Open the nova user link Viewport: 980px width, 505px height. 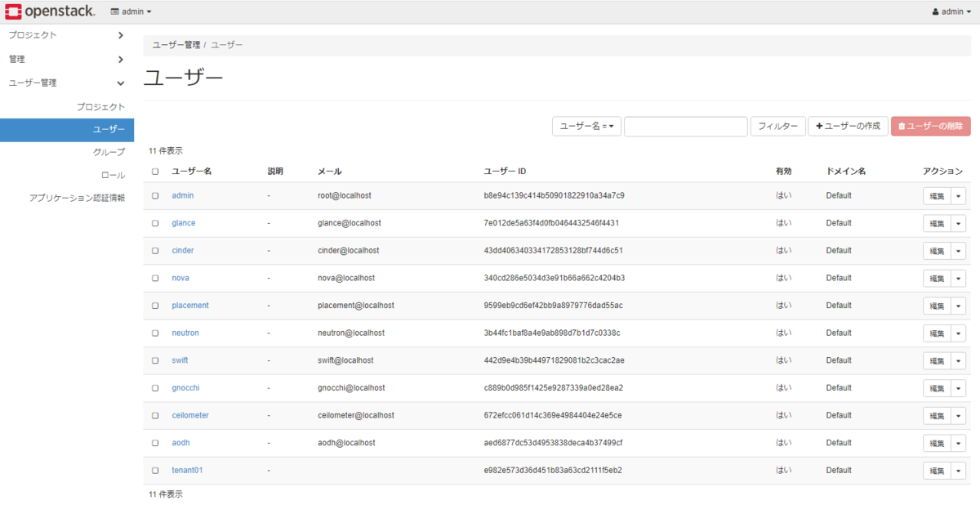pos(180,278)
